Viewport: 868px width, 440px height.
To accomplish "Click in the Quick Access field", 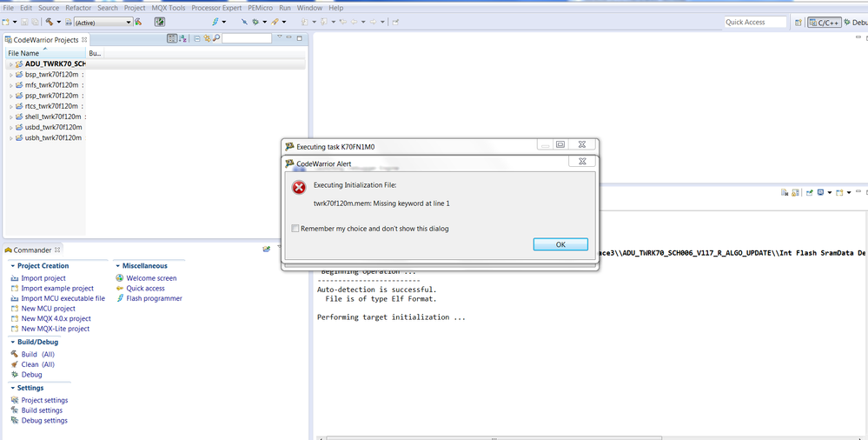I will (x=755, y=22).
